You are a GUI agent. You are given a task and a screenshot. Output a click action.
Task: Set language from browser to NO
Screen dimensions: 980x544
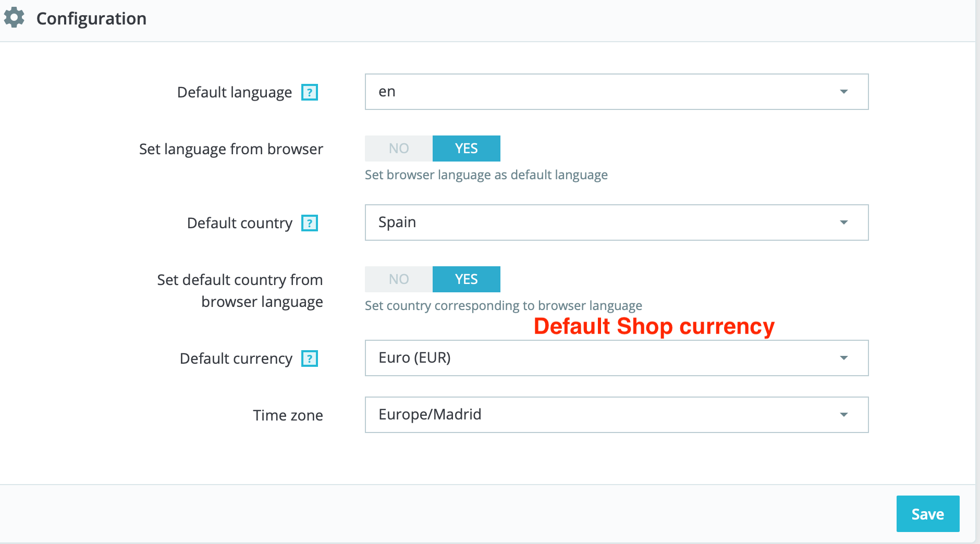pyautogui.click(x=399, y=149)
